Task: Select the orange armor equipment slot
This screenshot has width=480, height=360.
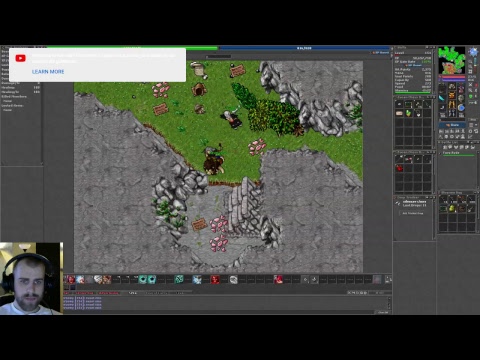Action: (452, 96)
